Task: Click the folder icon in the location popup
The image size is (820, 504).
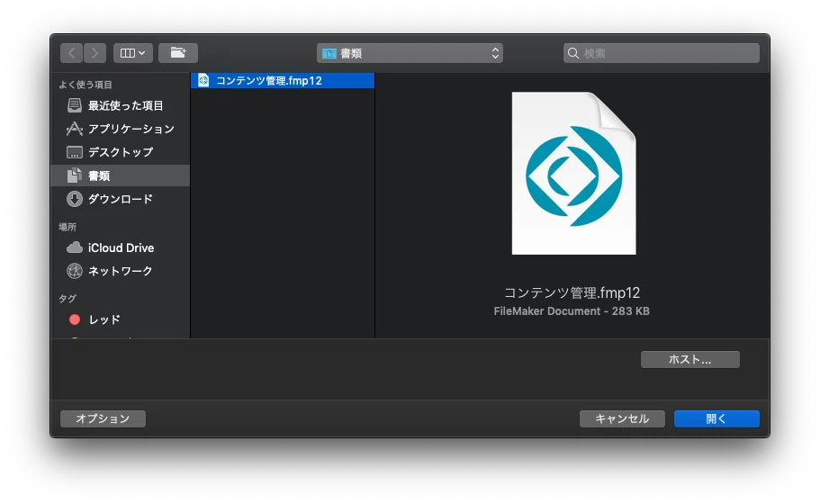Action: [329, 53]
